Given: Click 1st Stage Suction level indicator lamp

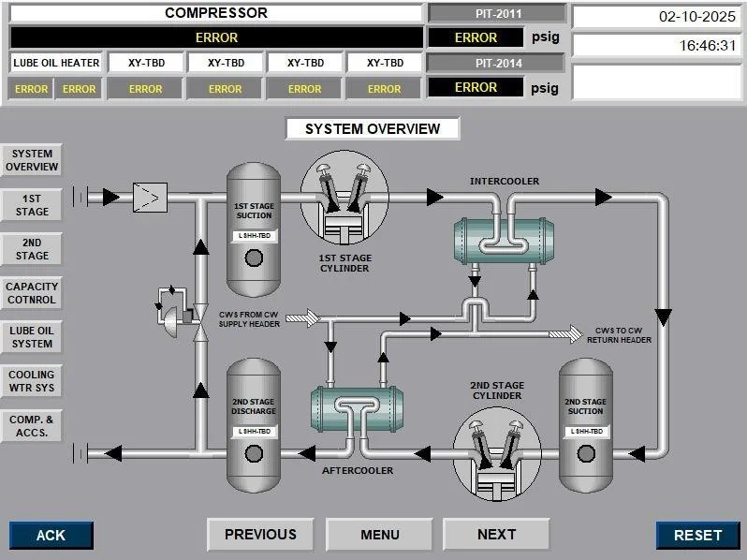Looking at the screenshot, I should (x=254, y=258).
